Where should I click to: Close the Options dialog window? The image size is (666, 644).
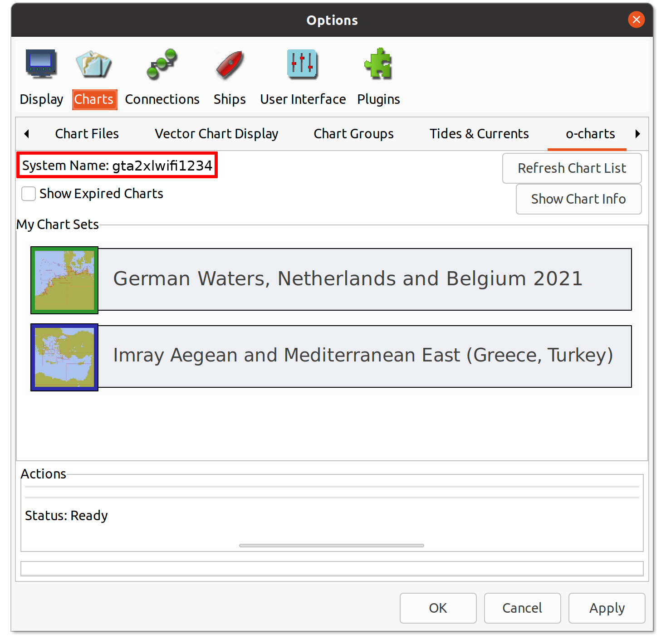pos(636,20)
